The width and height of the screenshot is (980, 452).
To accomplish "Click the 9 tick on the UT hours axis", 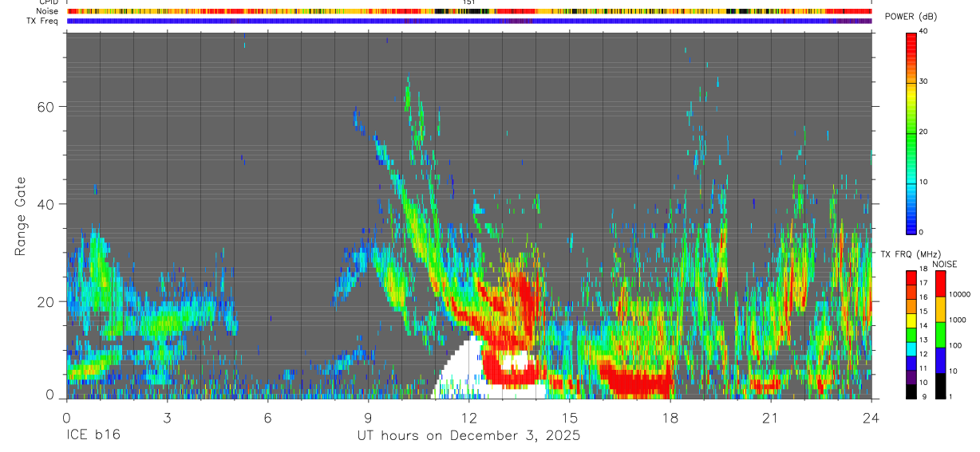I will click(x=368, y=417).
